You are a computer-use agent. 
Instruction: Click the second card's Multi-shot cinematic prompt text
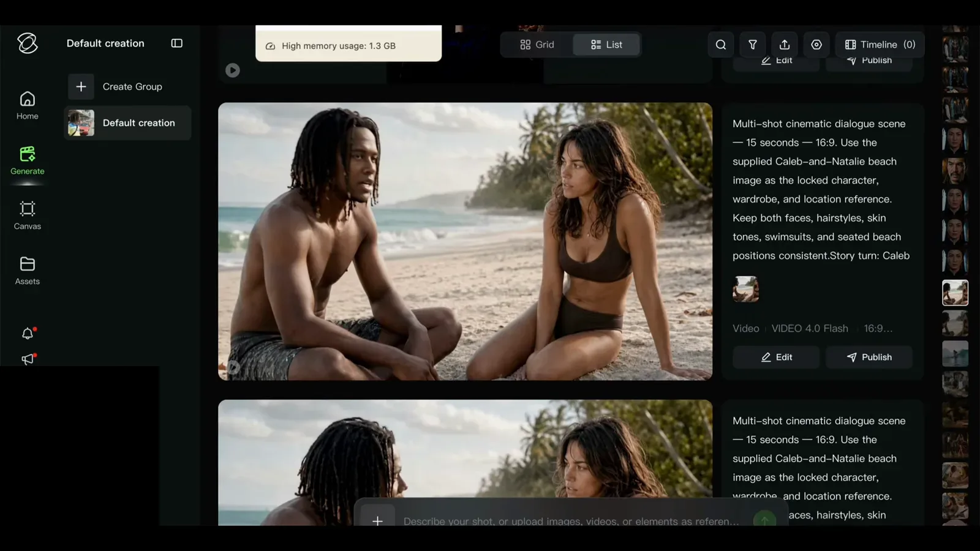pos(821,468)
